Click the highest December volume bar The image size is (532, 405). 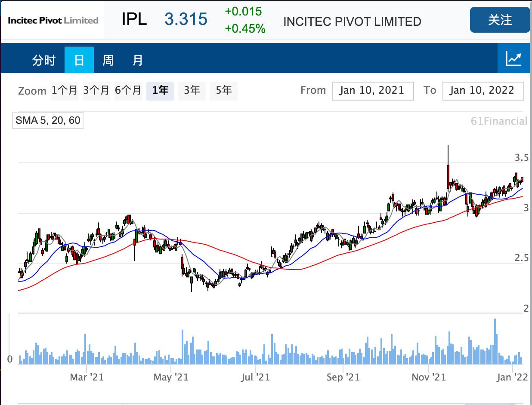tap(495, 341)
